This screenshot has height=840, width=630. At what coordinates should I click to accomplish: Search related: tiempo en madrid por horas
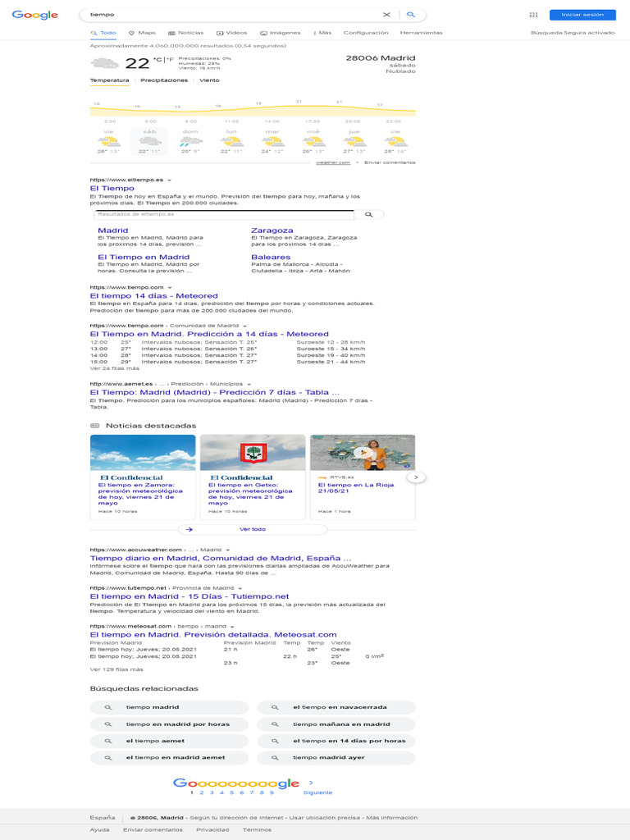[169, 724]
